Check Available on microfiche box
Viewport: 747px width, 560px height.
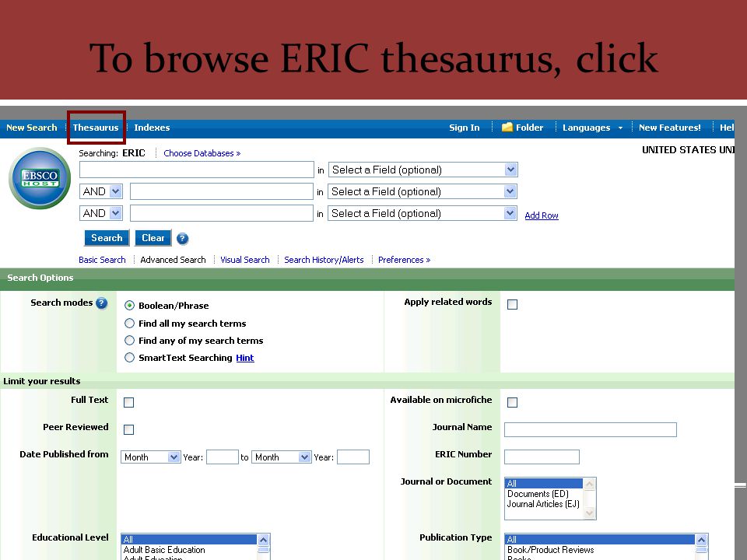coord(512,402)
